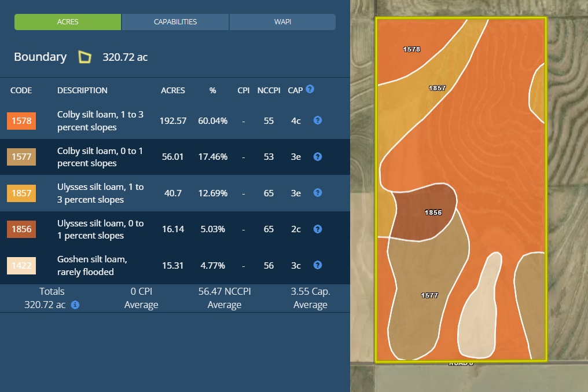Viewport: 588px width, 392px height.
Task: Click info icon beside Totals 320.72 ac
Action: coord(75,305)
